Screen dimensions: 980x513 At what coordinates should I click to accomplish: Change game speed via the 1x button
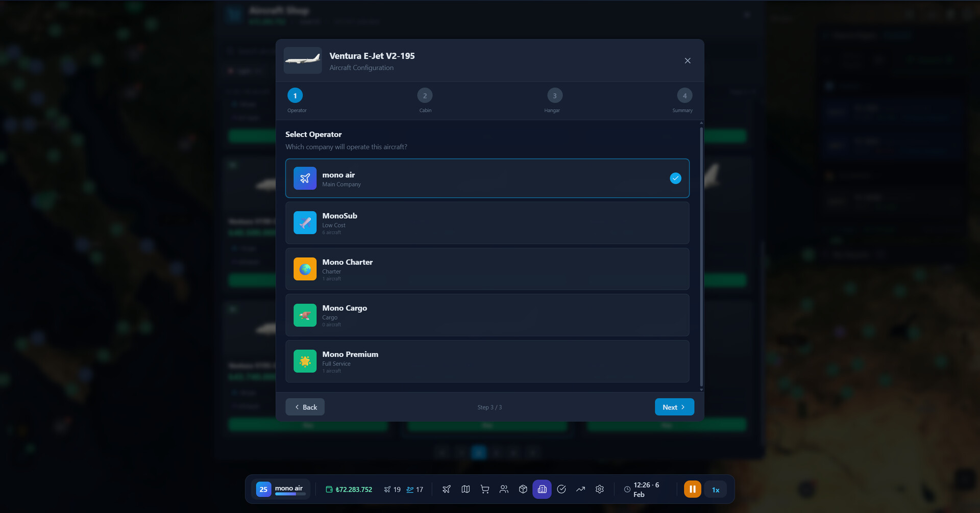pyautogui.click(x=716, y=489)
